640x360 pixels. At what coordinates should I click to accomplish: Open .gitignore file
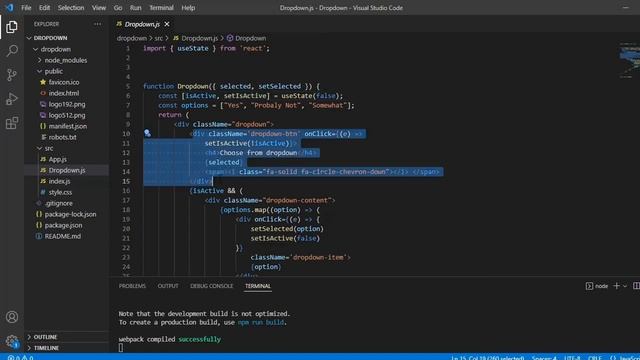[x=59, y=203]
